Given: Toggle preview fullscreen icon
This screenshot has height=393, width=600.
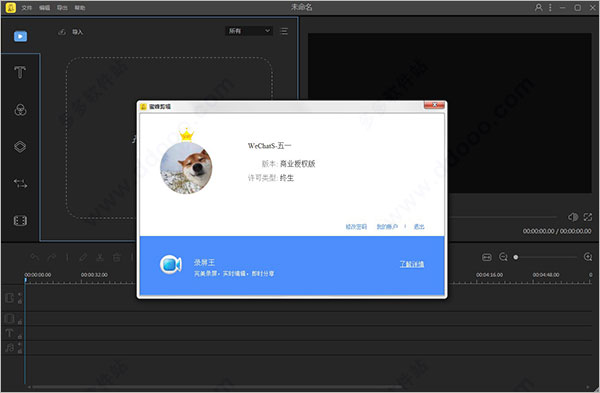Looking at the screenshot, I should coord(588,217).
